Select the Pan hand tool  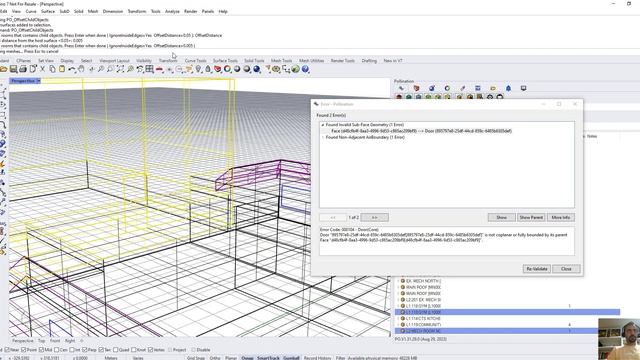[81, 69]
